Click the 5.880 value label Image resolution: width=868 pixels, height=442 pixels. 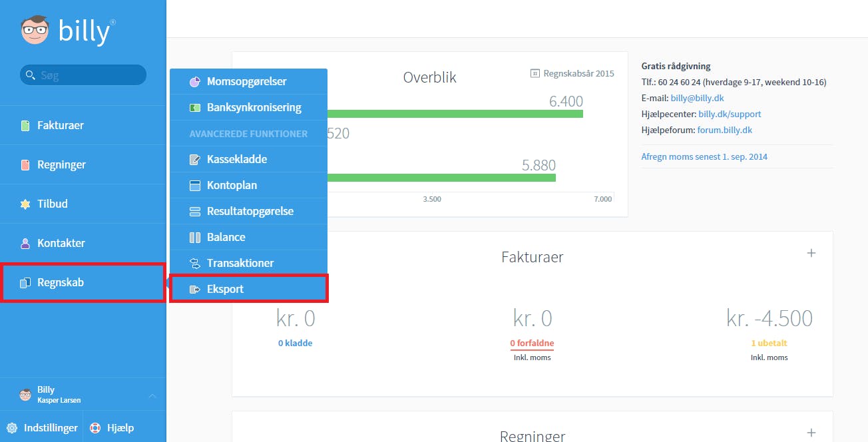pos(539,165)
